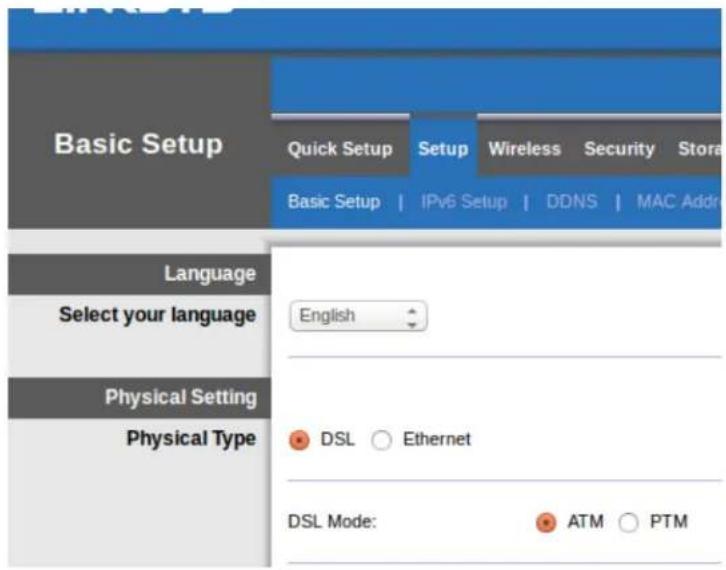Image resolution: width=726 pixels, height=570 pixels.
Task: Click the Basic Setup sub-menu link
Action: (334, 201)
